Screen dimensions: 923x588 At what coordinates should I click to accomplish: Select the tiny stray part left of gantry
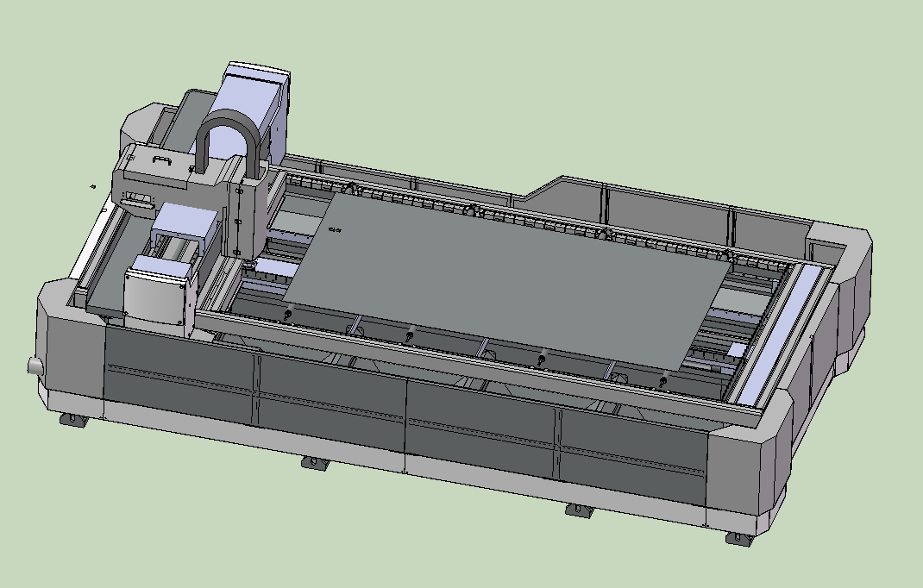click(x=92, y=186)
